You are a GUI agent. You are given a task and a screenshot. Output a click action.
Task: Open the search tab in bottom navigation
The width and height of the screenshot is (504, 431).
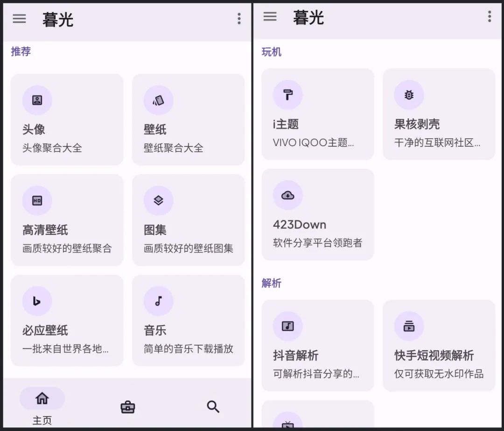point(213,407)
